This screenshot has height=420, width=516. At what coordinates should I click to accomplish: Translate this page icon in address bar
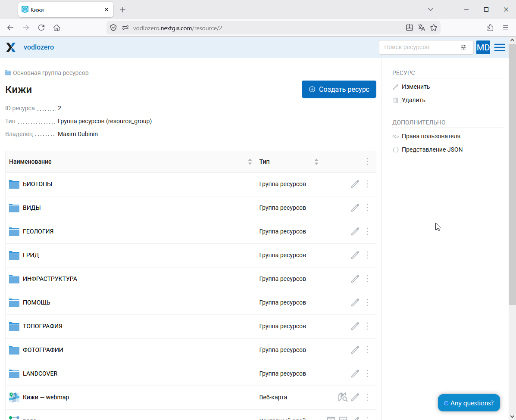click(422, 28)
